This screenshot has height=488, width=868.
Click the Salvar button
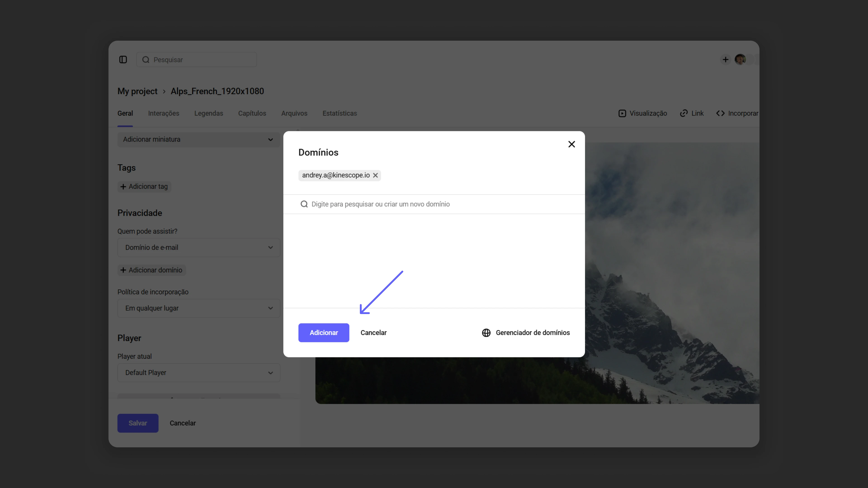coord(138,423)
